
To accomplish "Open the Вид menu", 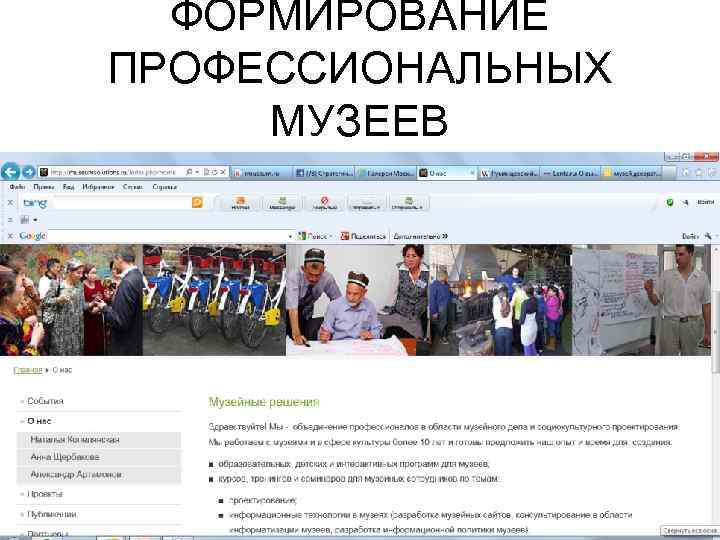I will [68, 187].
